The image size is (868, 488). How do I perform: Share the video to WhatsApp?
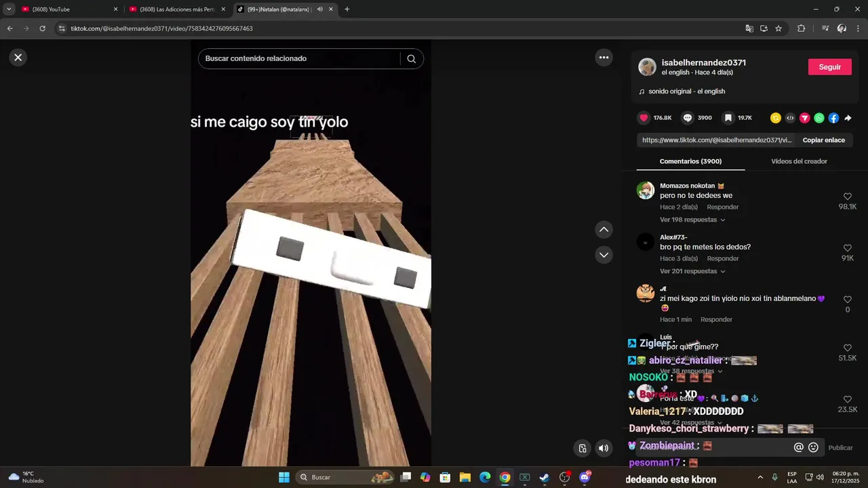[x=819, y=118]
